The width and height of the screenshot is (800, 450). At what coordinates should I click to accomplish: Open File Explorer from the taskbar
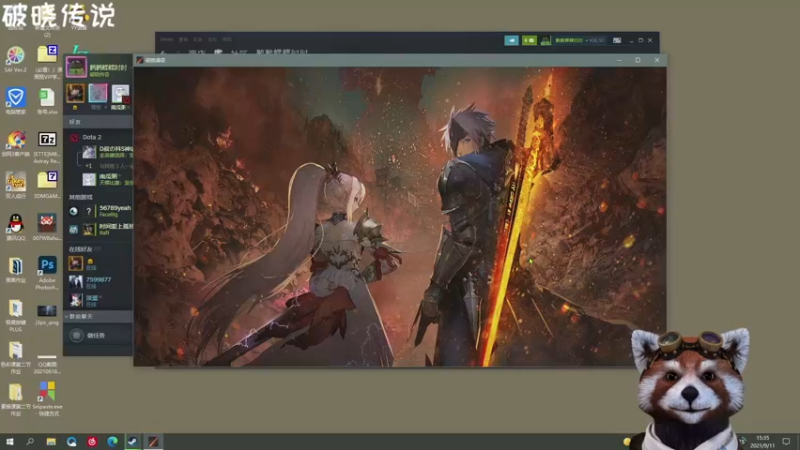click(51, 442)
